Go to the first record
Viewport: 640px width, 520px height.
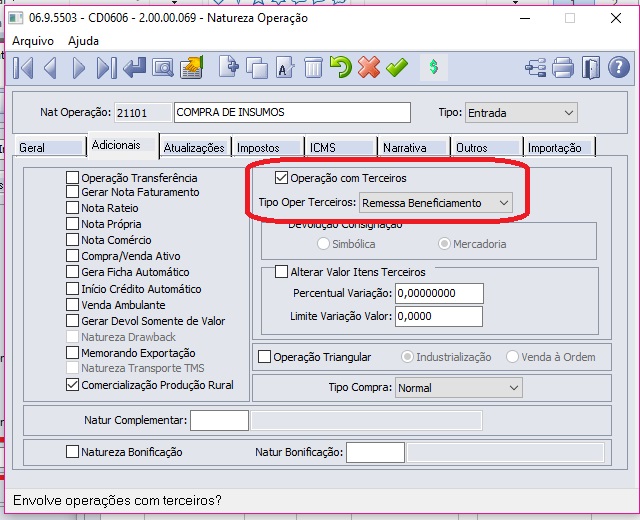tap(23, 67)
